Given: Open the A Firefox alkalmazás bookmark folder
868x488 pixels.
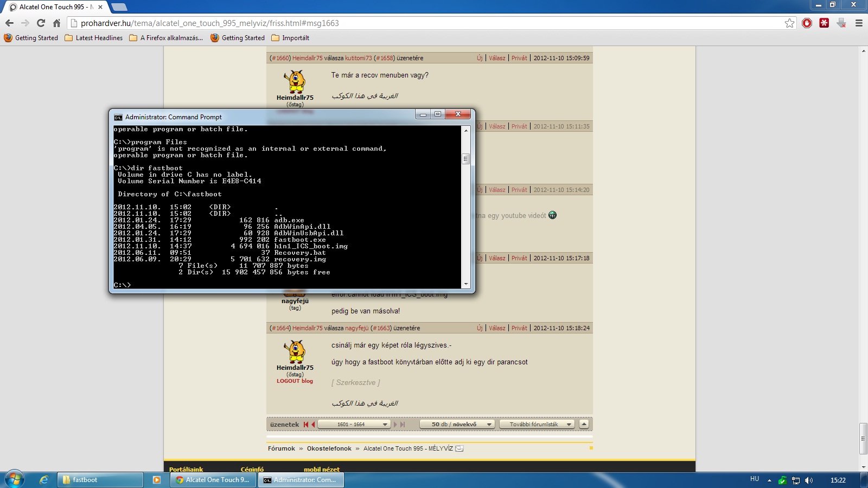Looking at the screenshot, I should (166, 38).
